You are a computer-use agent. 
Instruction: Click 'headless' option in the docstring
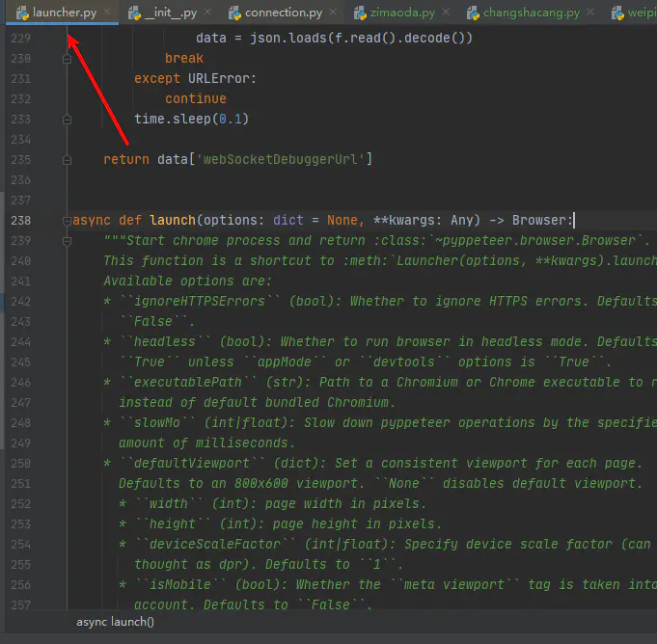[165, 341]
